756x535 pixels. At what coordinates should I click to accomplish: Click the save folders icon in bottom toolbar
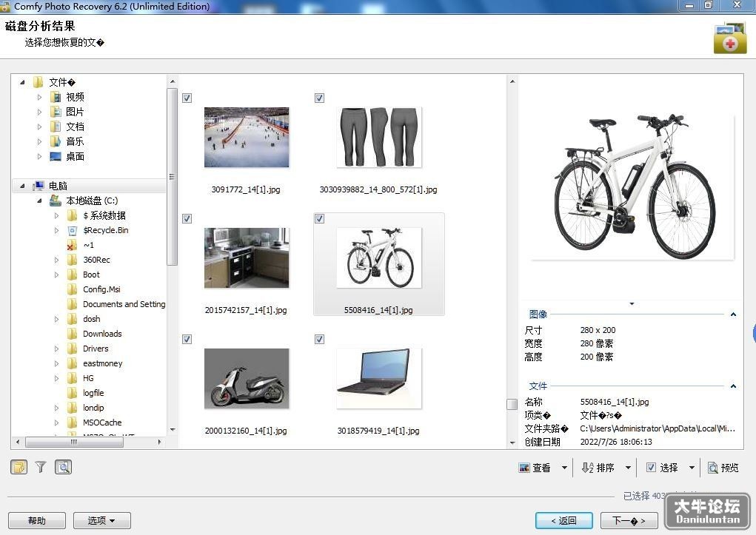tap(19, 467)
